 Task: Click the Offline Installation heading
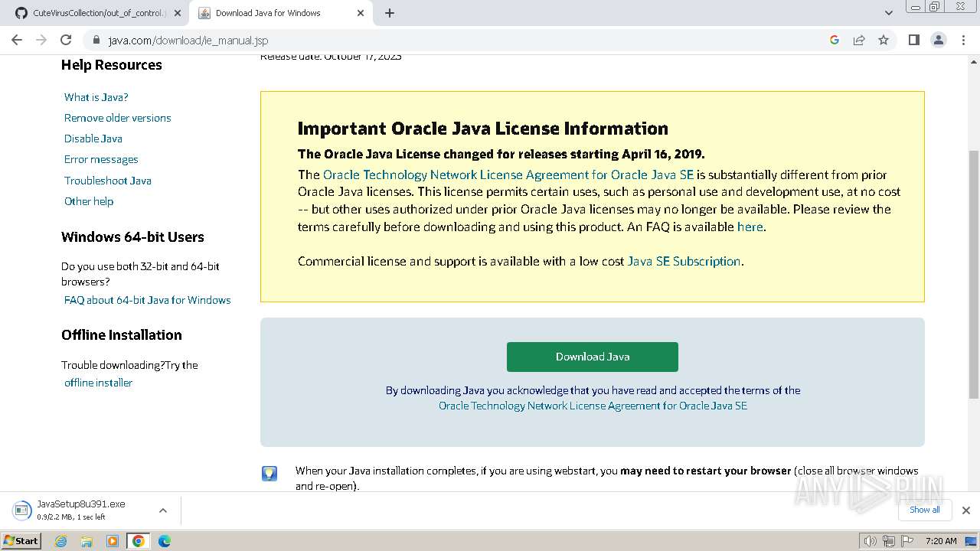[x=122, y=335]
